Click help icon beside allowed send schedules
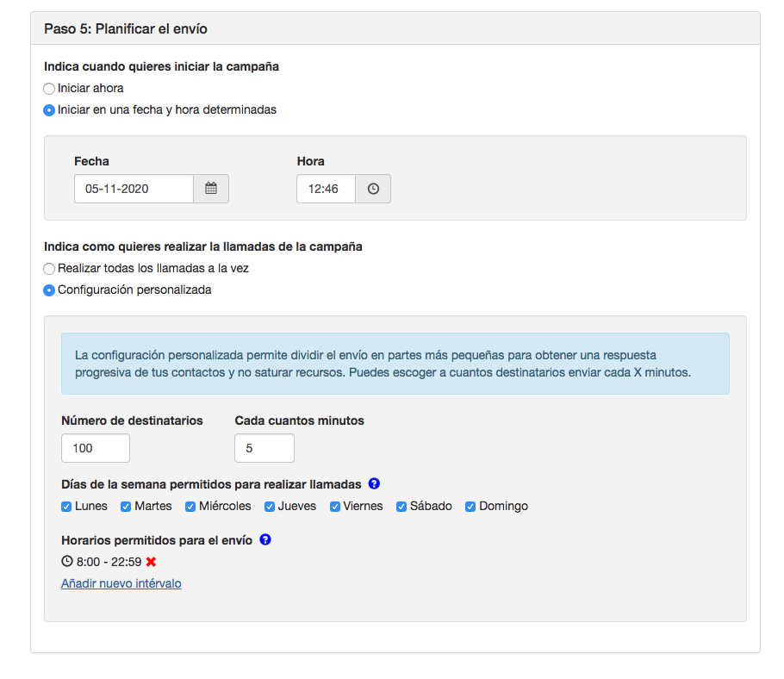Viewport: 784px width, 679px height. 265,540
